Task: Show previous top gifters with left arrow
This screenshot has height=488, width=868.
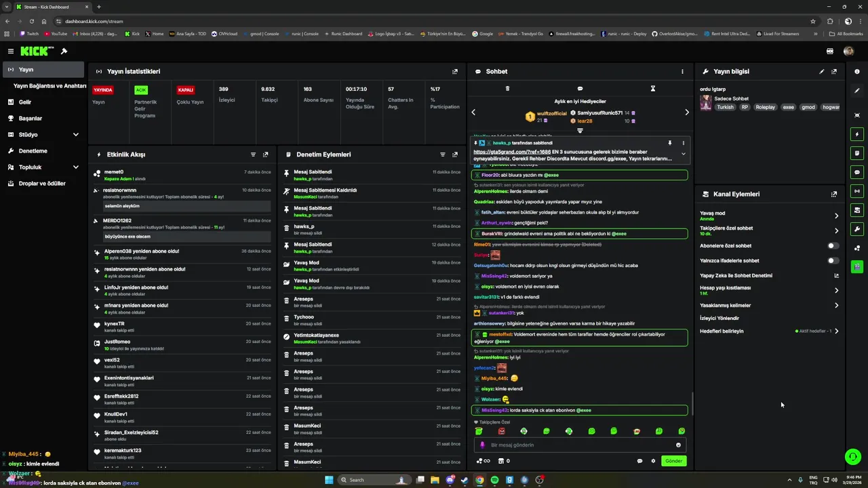Action: [x=473, y=113]
